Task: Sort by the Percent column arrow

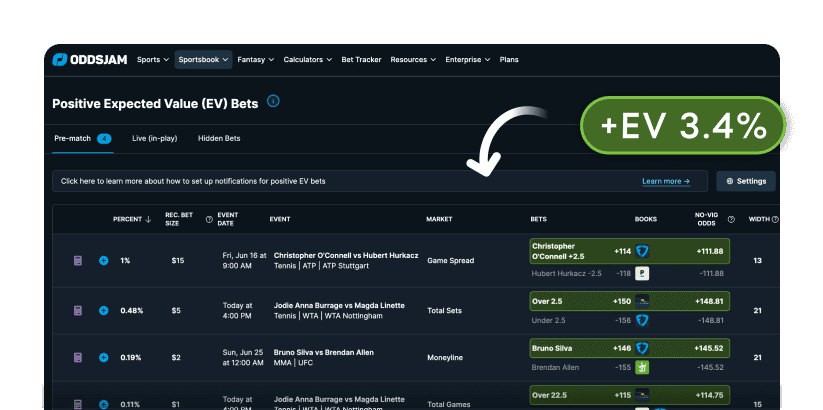Action: [x=148, y=219]
